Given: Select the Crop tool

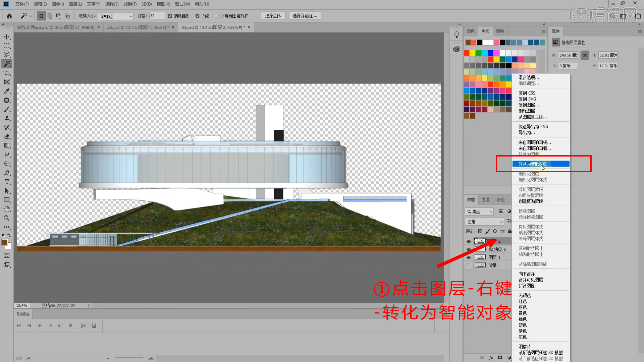Looking at the screenshot, I should coord(7,73).
